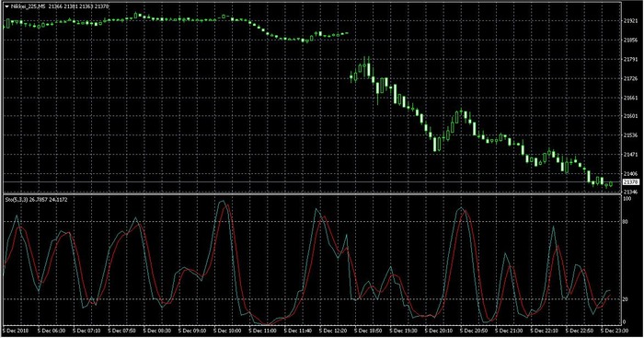644x338 pixels.
Task: Select the 5 Dec 11:00 time label
Action: (263, 331)
